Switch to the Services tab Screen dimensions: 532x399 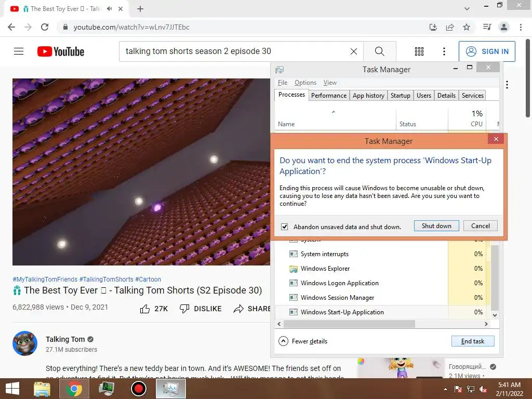tap(473, 96)
